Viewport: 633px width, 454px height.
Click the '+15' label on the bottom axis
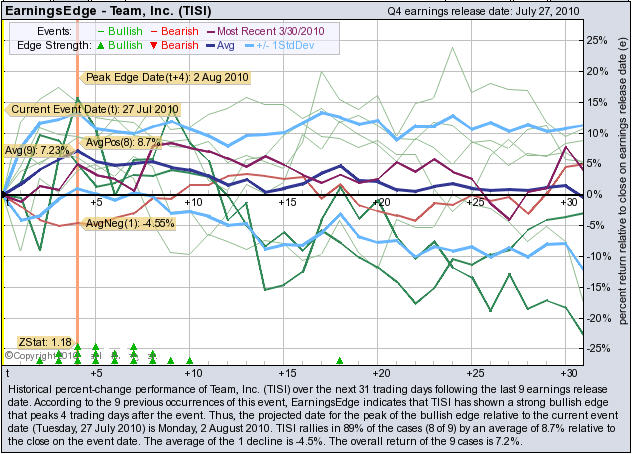coord(287,373)
